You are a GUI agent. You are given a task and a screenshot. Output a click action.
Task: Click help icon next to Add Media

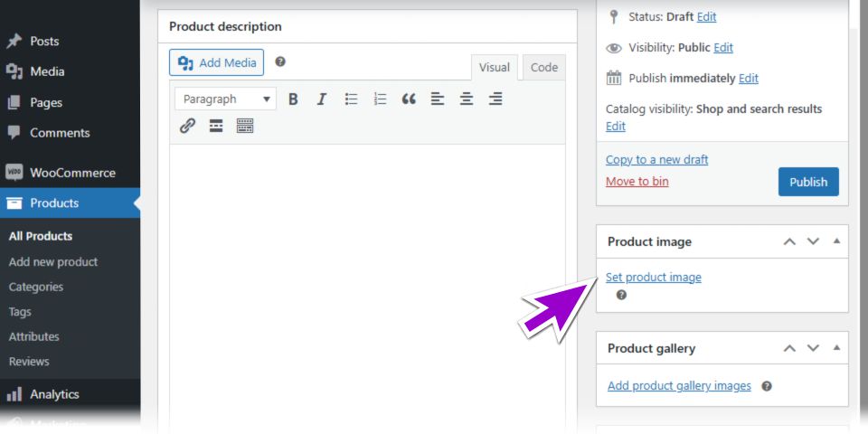[x=280, y=61]
